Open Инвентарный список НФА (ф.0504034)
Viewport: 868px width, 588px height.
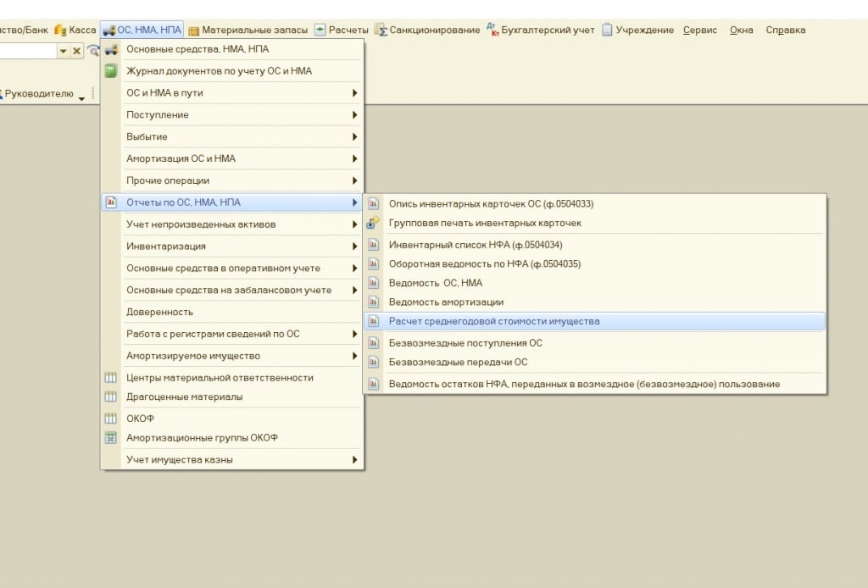tap(475, 245)
